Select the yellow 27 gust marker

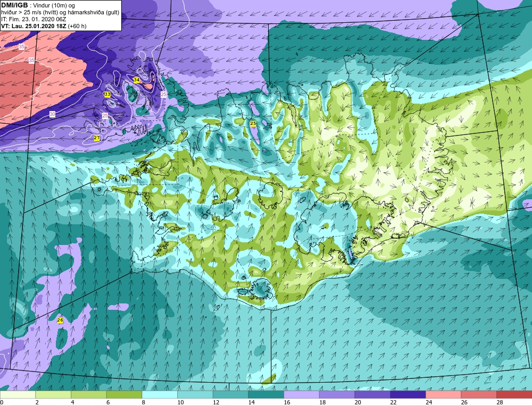tap(97, 138)
